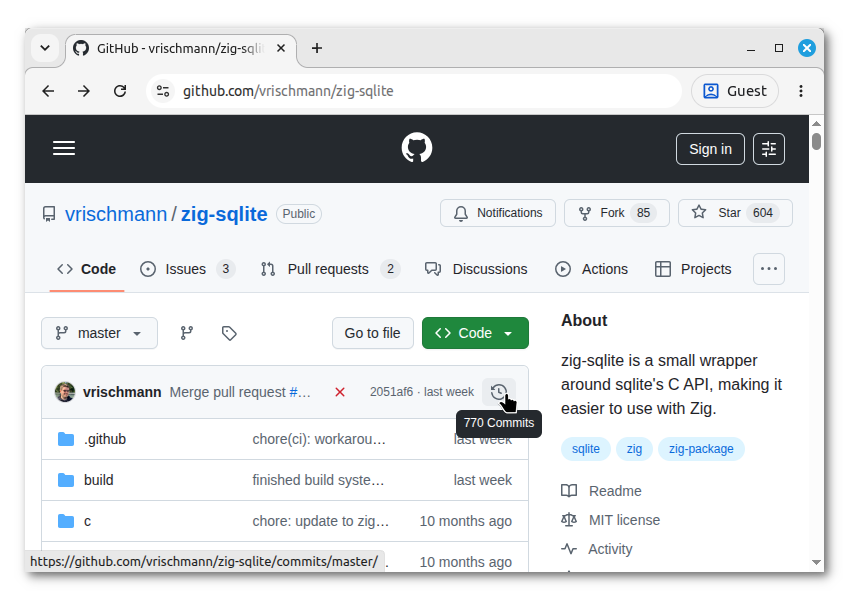Click the GitHub Octocat logo
The image size is (850, 600).
tap(417, 148)
